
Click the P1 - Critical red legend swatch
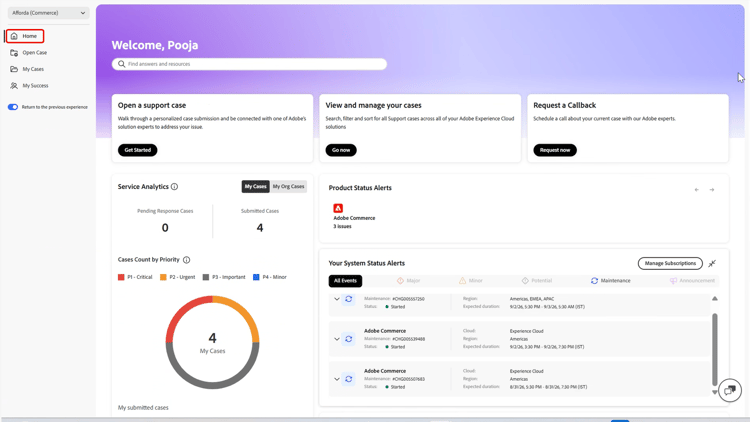click(x=121, y=277)
